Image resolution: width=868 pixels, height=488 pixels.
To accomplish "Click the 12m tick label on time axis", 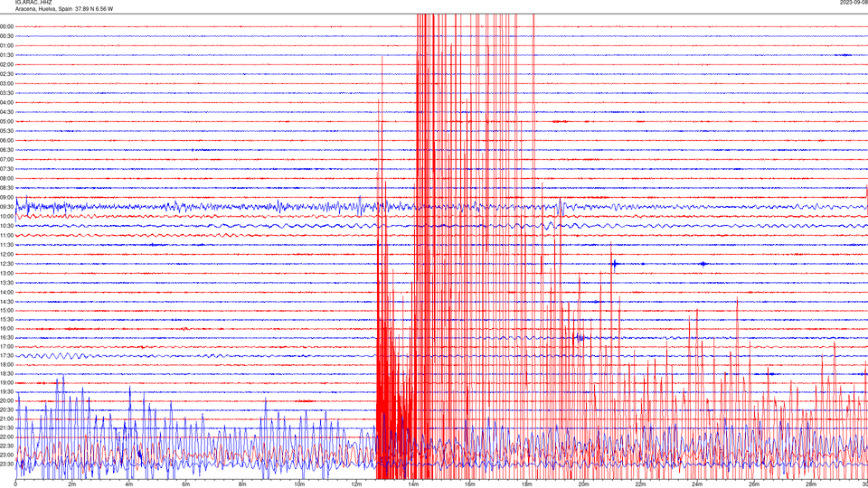I will coord(356,484).
